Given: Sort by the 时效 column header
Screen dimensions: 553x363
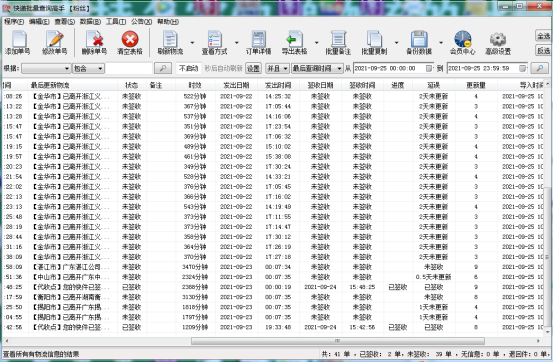Looking at the screenshot, I should [x=195, y=85].
